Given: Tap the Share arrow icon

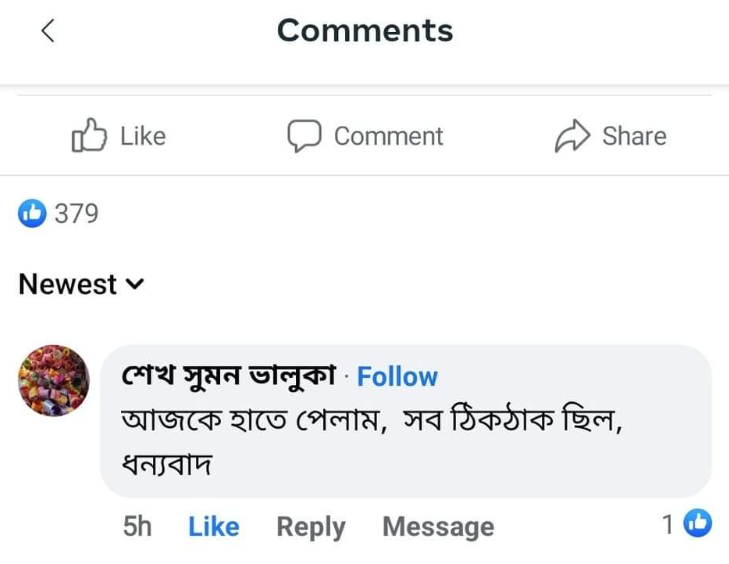Looking at the screenshot, I should [x=573, y=136].
